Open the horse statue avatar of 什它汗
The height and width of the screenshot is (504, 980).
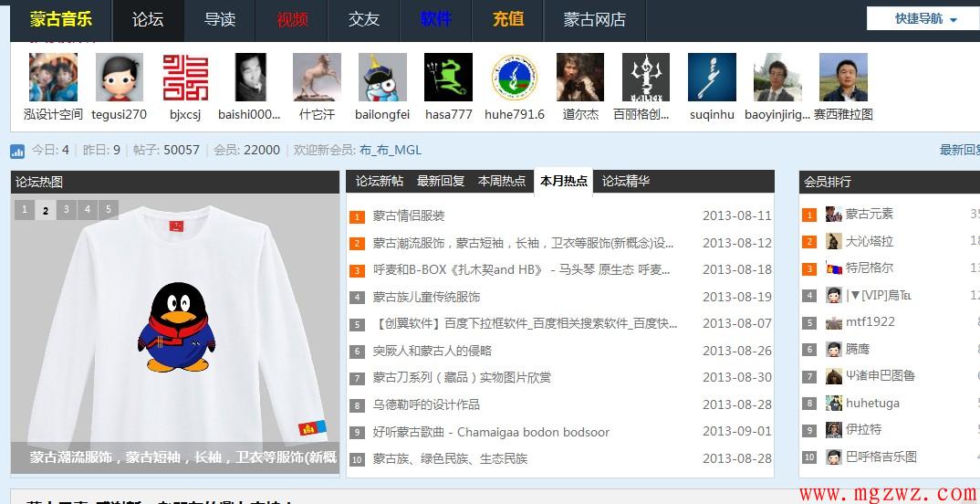tap(317, 77)
